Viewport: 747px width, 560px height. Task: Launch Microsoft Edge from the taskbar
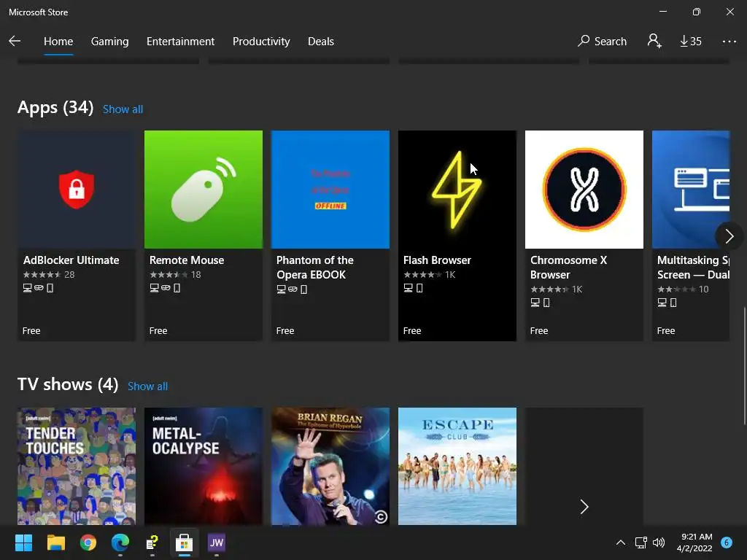click(x=120, y=542)
